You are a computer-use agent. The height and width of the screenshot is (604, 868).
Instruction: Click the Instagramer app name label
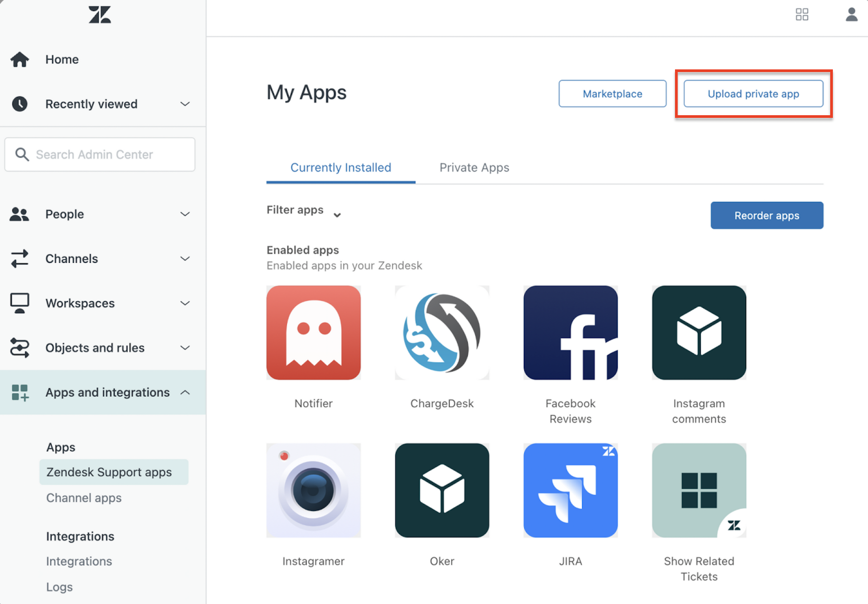[x=313, y=561]
